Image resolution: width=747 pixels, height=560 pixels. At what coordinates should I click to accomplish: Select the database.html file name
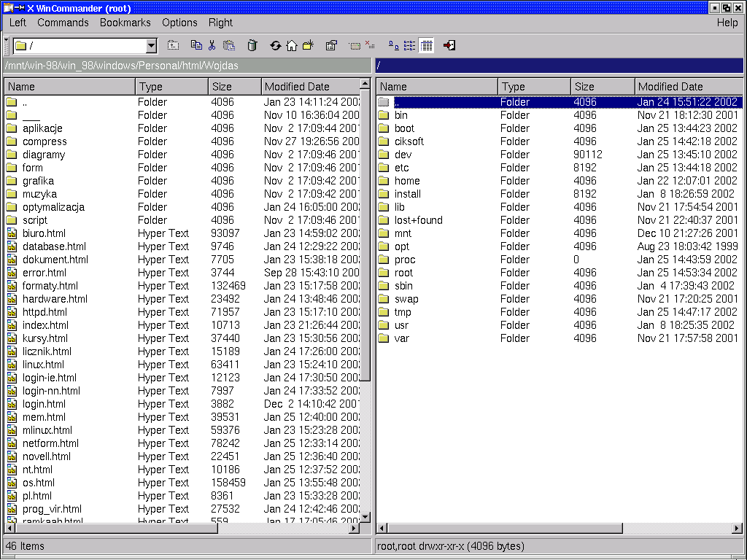pos(54,246)
